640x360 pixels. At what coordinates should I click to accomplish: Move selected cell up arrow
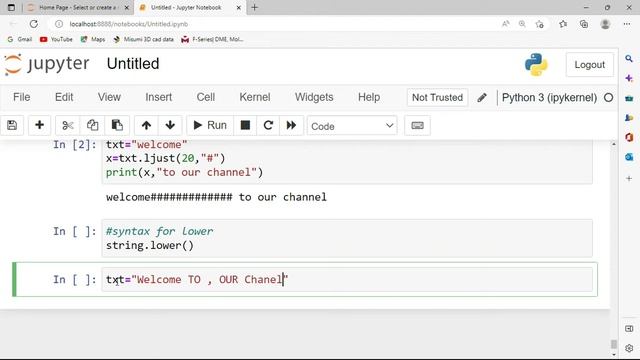click(146, 125)
